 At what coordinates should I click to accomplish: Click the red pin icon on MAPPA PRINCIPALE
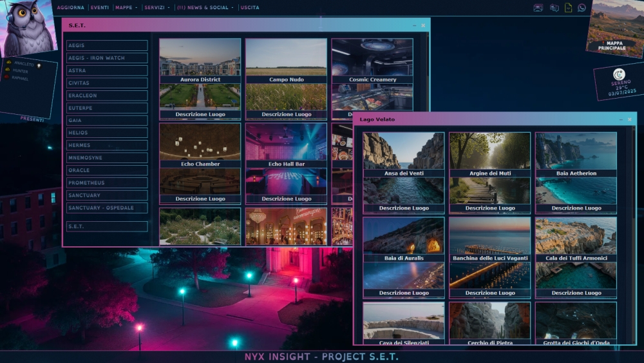coord(603,43)
